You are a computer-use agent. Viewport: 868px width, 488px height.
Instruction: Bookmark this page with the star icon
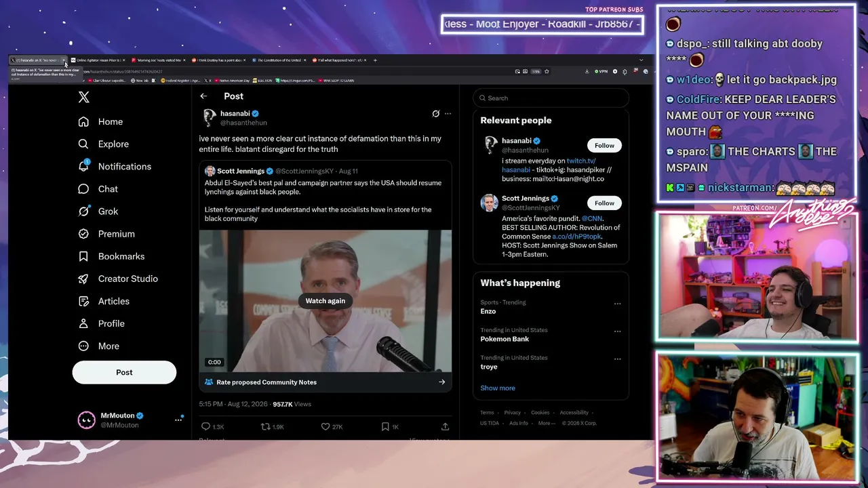coord(547,71)
